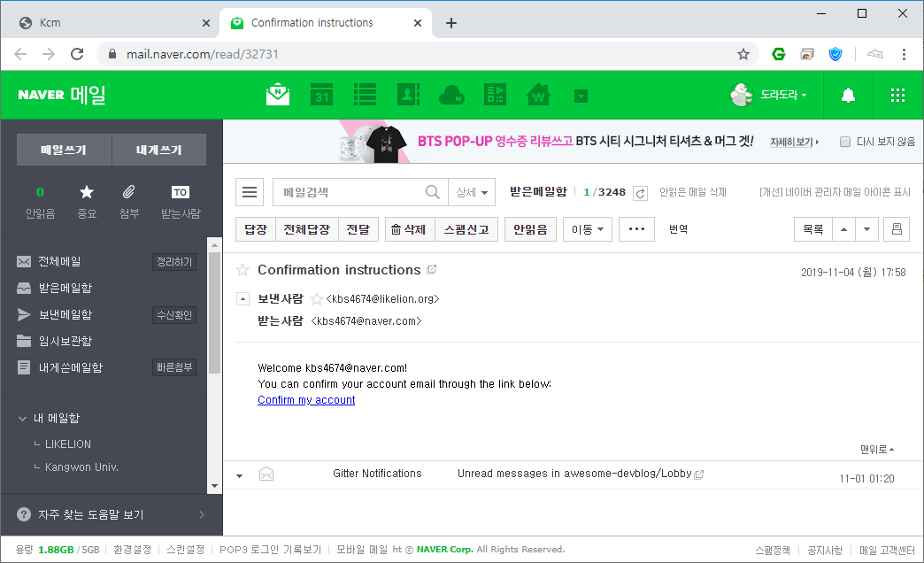Click the Confirm my account link
Image resolution: width=924 pixels, height=563 pixels.
coord(306,400)
